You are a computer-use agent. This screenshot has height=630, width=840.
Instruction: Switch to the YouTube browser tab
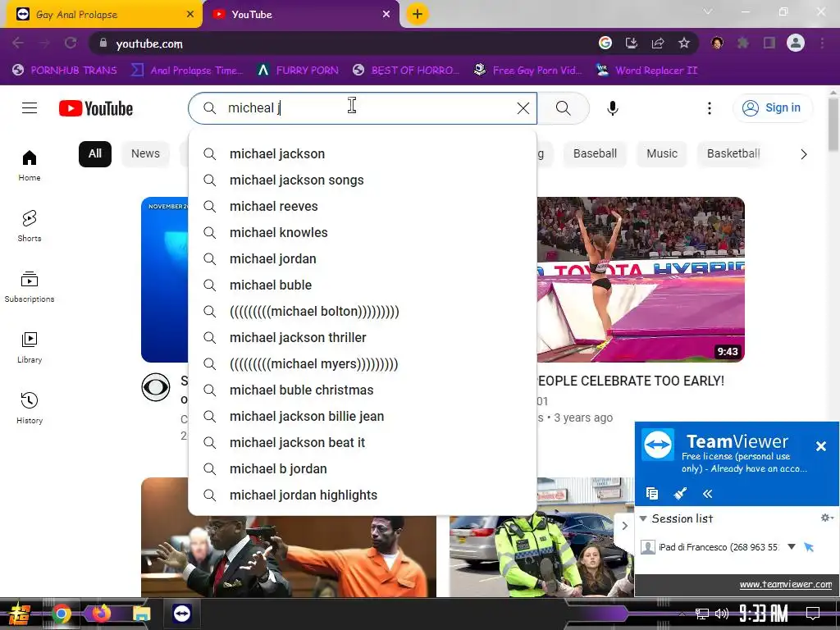[x=300, y=15]
